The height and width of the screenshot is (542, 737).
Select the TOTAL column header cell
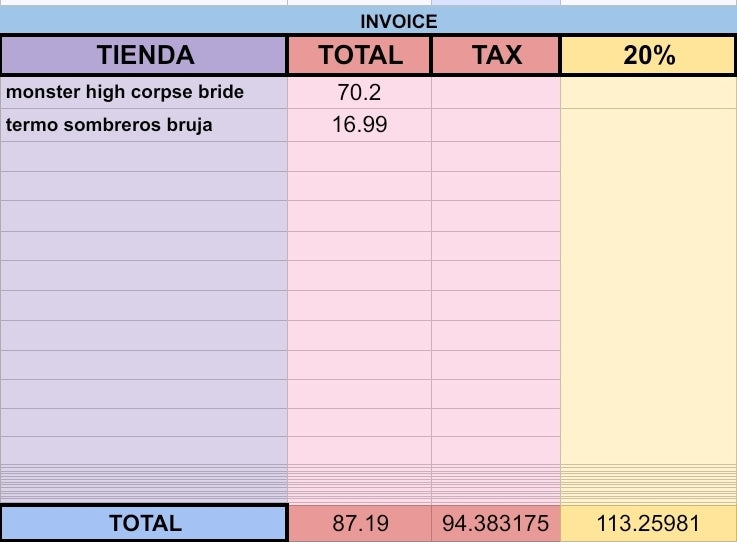click(x=360, y=55)
